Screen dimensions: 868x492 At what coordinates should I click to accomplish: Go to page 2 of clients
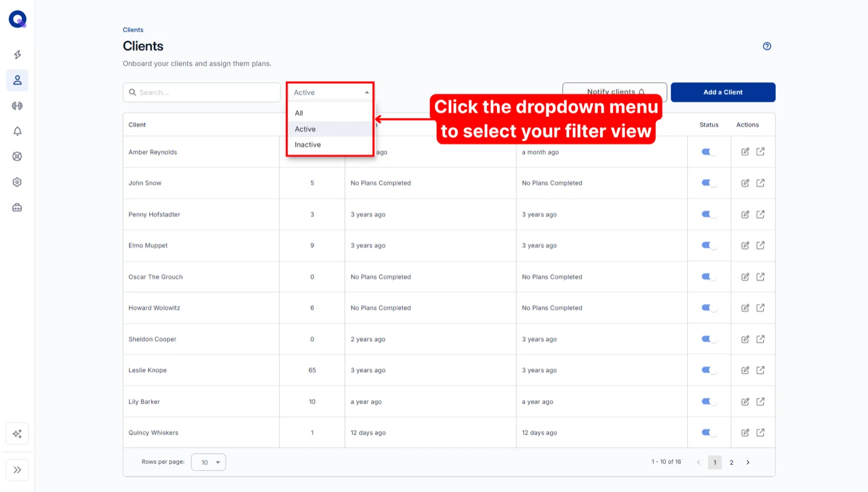click(x=731, y=463)
